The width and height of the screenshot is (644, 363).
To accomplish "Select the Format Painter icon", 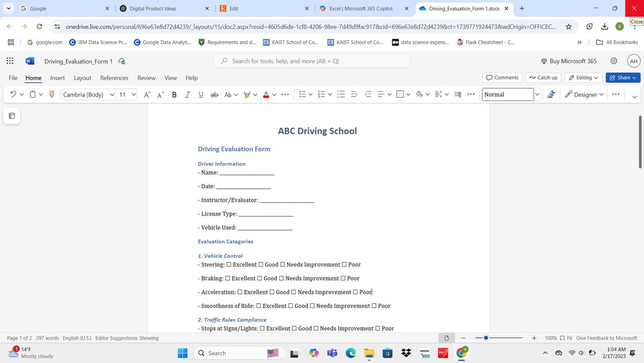I will pos(52,94).
